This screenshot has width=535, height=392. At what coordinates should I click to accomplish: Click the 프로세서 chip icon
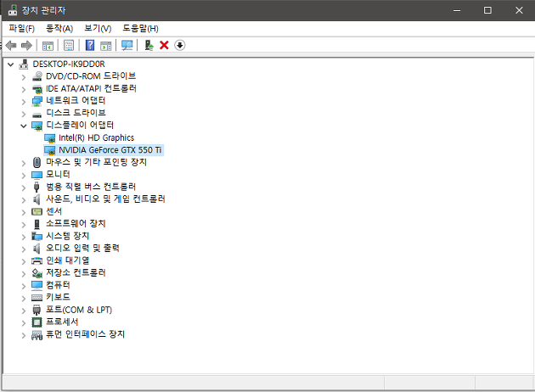[37, 322]
